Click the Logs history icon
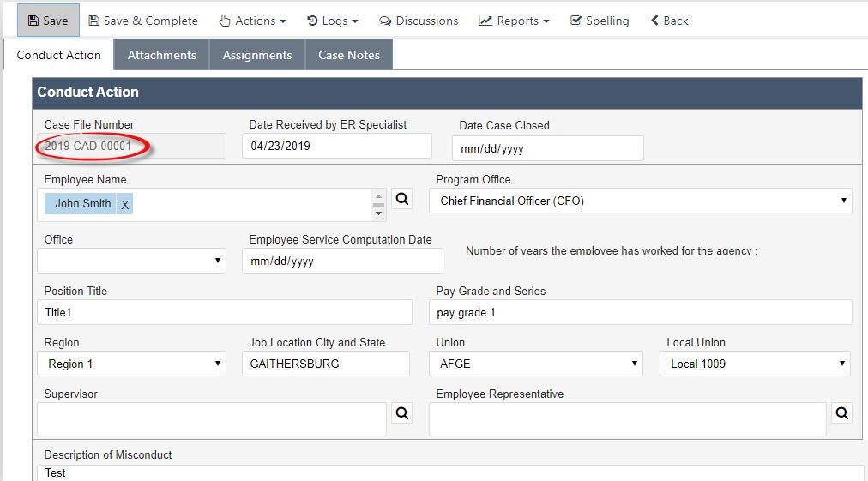Viewport: 868px width, 481px height. click(312, 21)
